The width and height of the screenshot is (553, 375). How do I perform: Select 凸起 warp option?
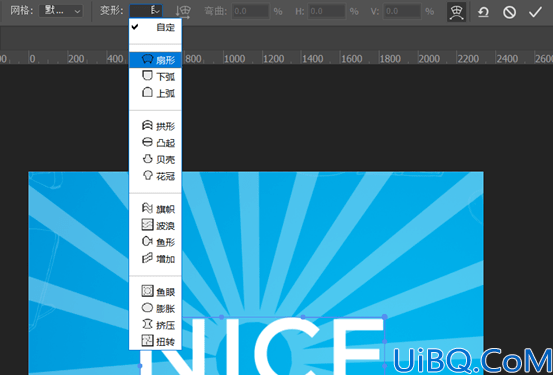click(156, 143)
